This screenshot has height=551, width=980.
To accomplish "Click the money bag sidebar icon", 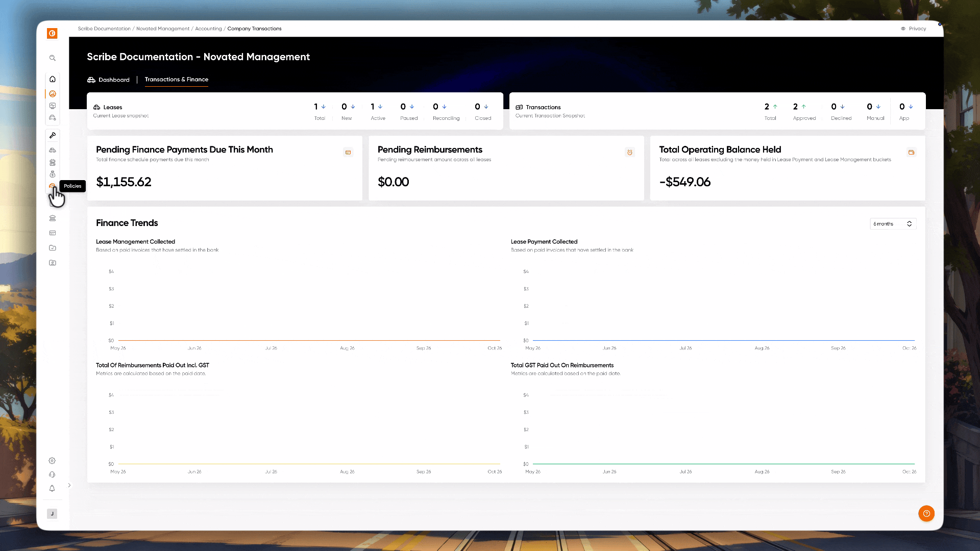I will click(x=52, y=174).
